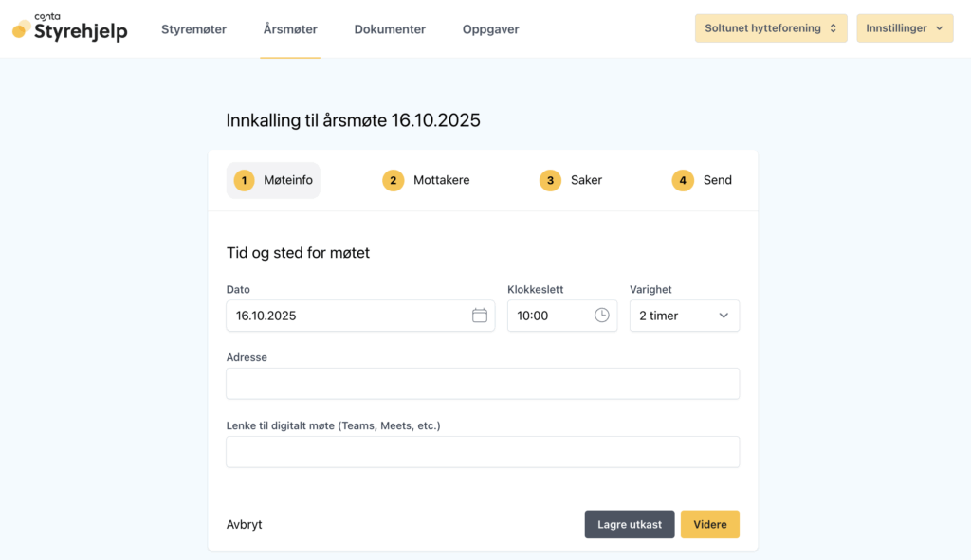The image size is (971, 560).
Task: Click the clock icon in Klokkeslett field
Action: [602, 316]
